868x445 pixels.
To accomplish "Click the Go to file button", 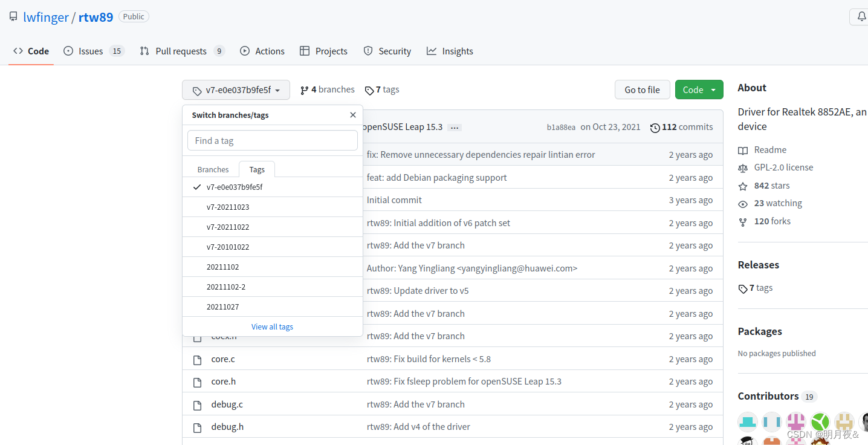I will [x=642, y=89].
